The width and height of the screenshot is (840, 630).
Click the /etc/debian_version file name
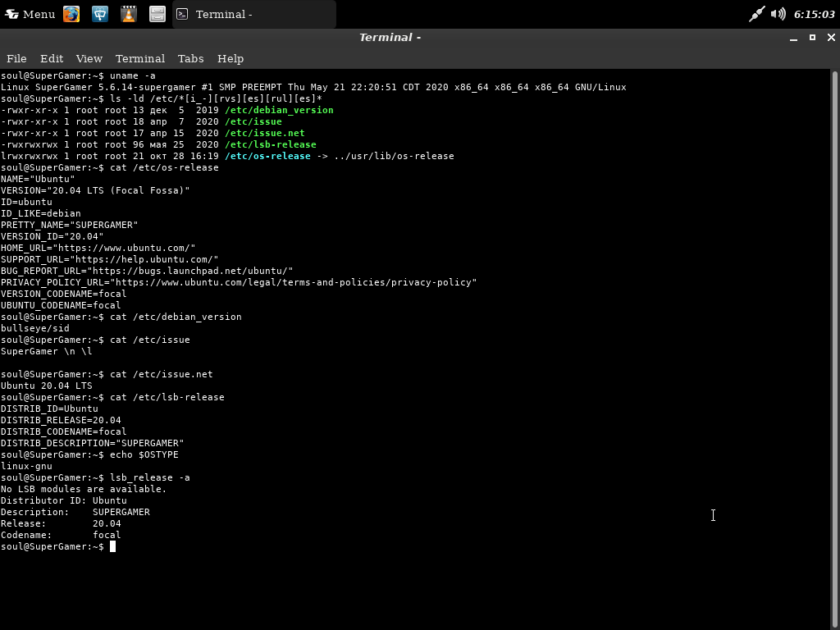tap(279, 110)
